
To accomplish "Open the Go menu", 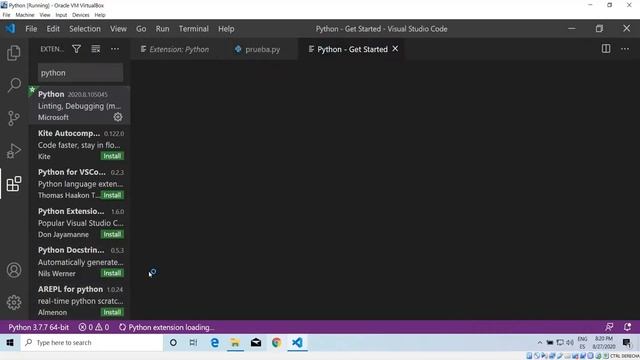I will click(141, 29).
